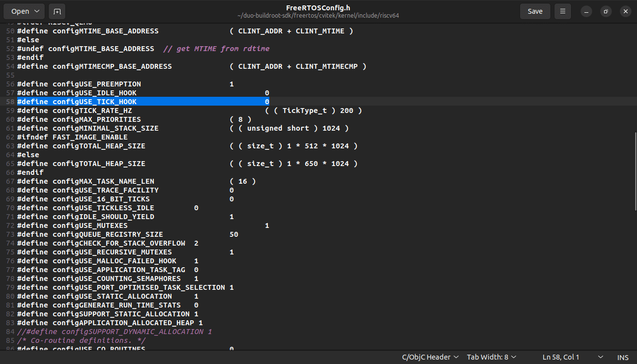
Task: Expand the recent files arrow beside Open
Action: 37,11
